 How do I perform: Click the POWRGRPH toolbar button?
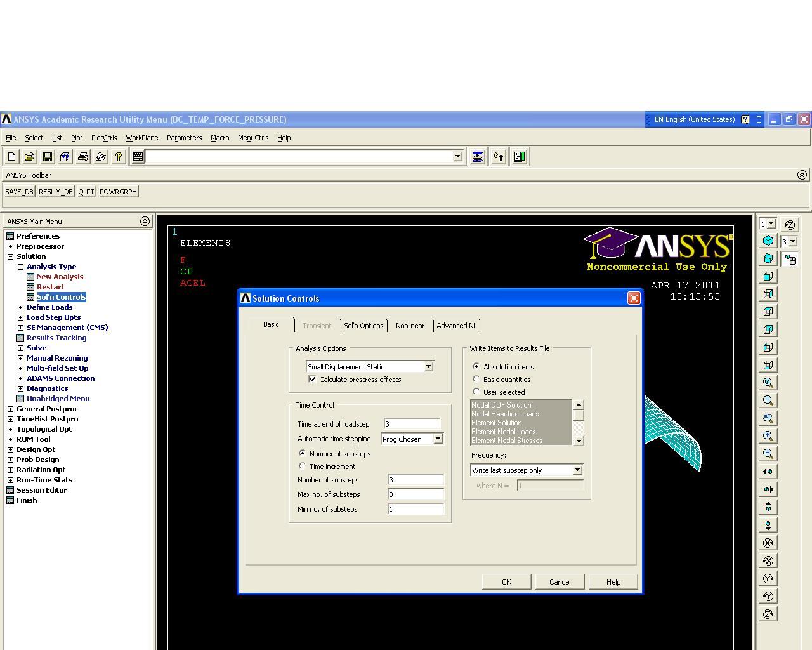tap(118, 192)
